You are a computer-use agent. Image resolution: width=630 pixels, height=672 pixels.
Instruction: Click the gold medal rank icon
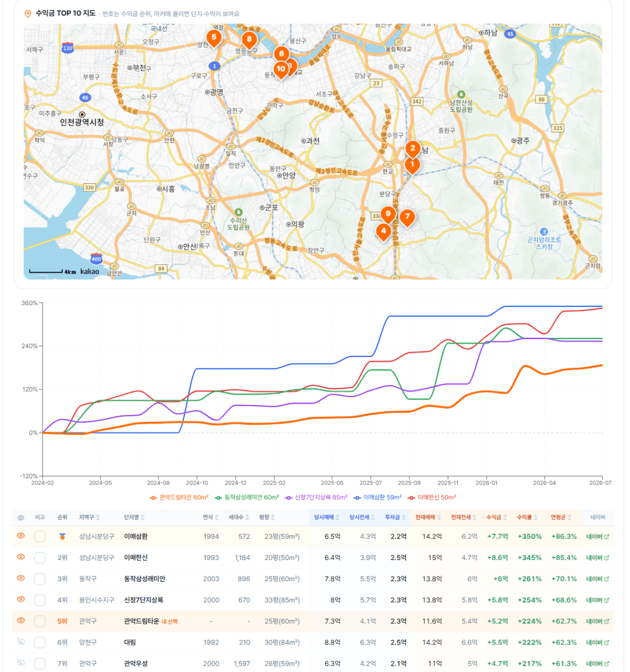(x=62, y=537)
